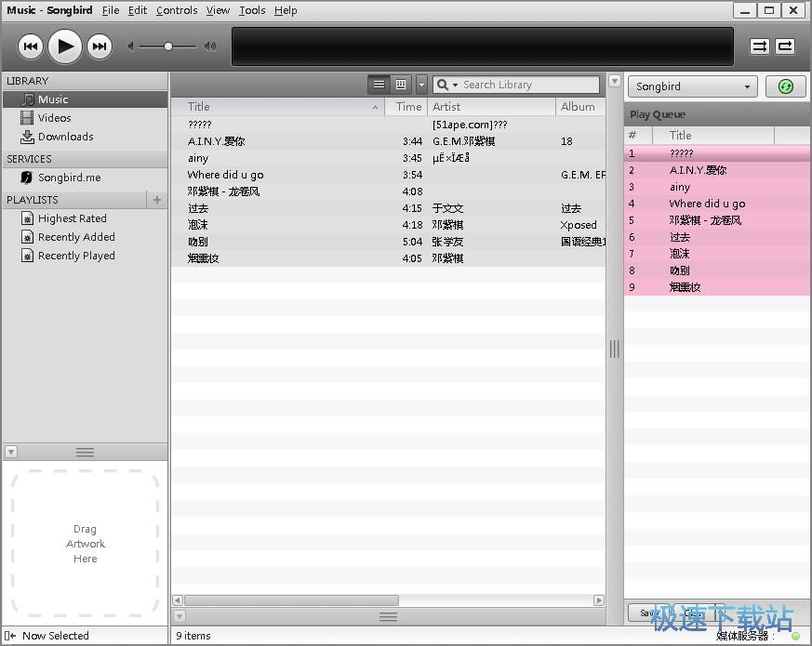
Task: Select queue item 1 '?????'
Action: pos(717,153)
